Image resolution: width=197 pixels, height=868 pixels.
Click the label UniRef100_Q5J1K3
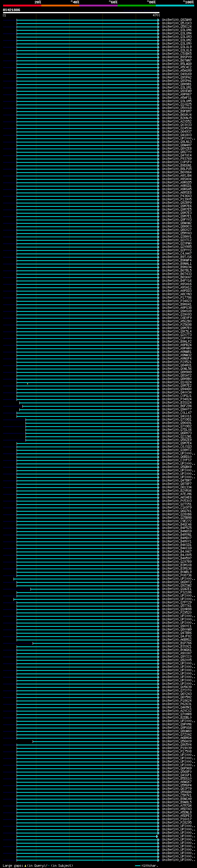point(177,23)
